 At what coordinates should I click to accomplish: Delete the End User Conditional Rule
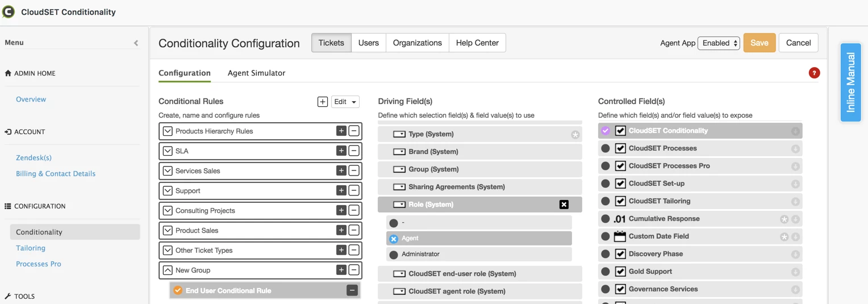[x=352, y=290]
